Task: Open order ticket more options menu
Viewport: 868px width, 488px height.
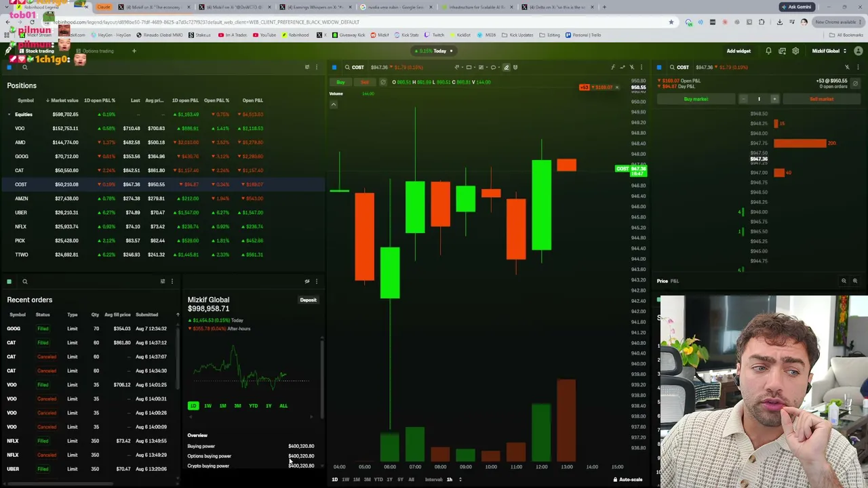Action: click(x=858, y=67)
